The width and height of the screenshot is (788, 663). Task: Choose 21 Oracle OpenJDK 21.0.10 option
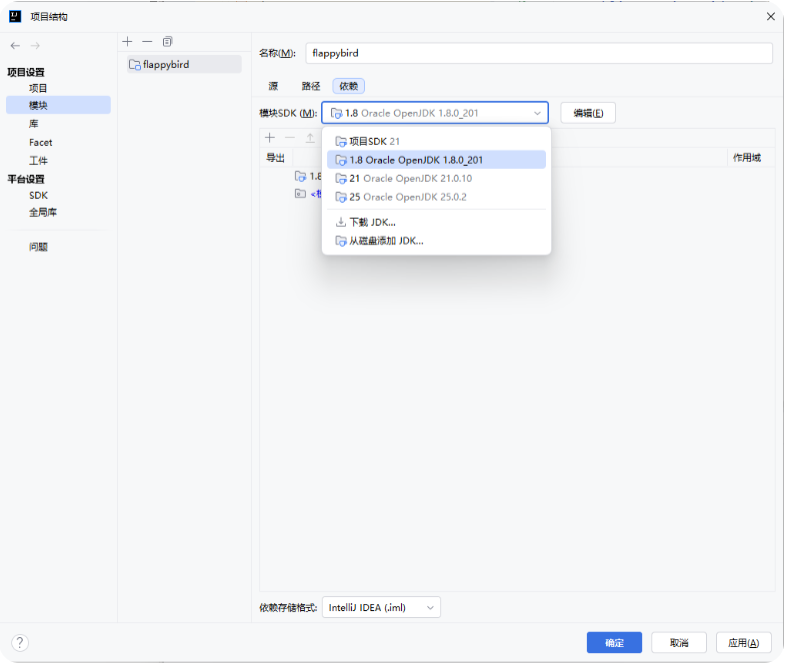click(x=436, y=178)
